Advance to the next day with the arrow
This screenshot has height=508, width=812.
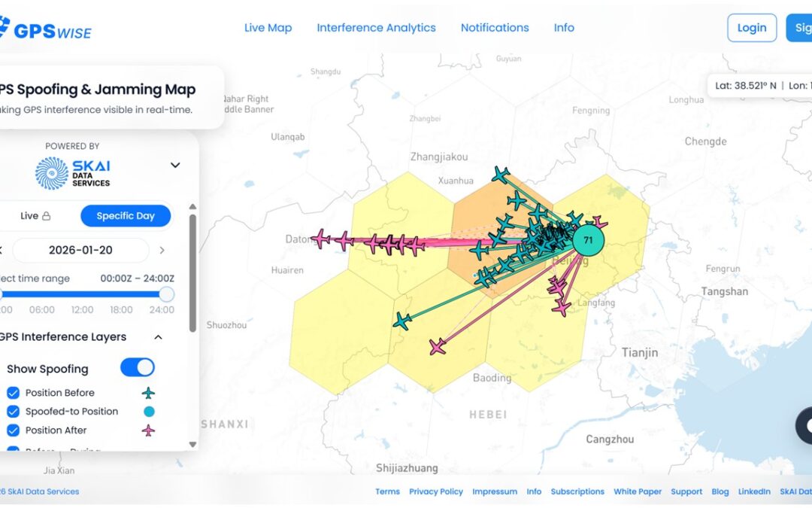point(163,250)
